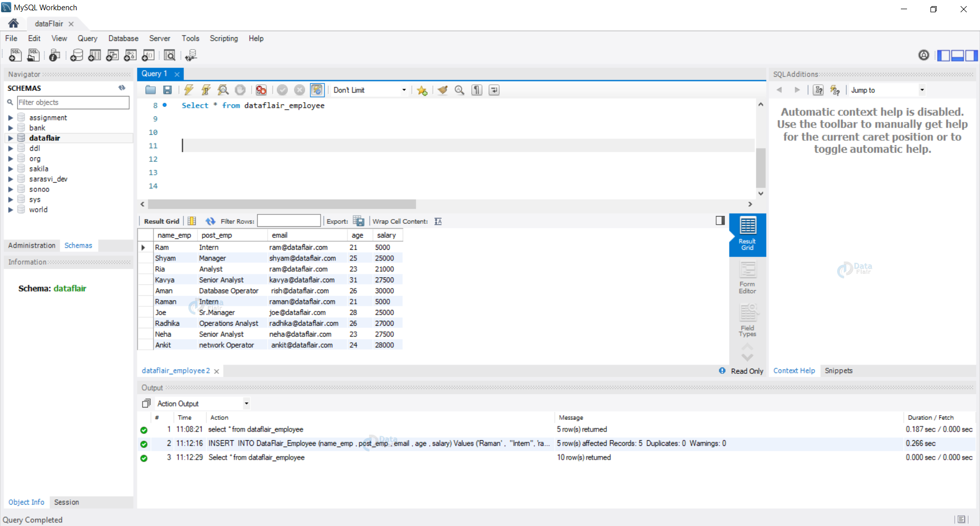The width and height of the screenshot is (980, 526).
Task: Toggle invisible characters display
Action: tap(477, 90)
